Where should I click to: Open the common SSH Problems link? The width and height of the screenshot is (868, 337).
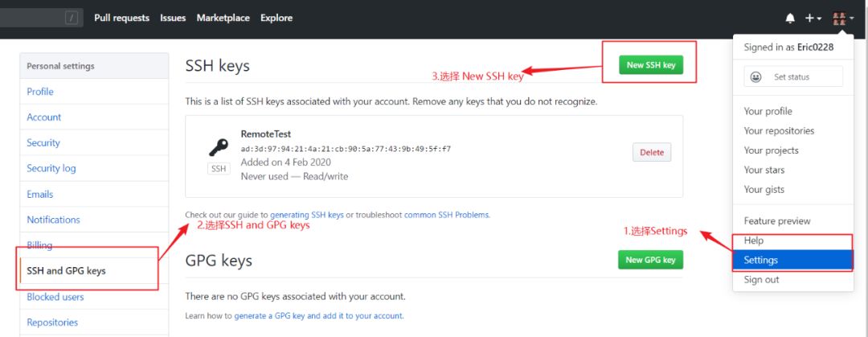447,215
